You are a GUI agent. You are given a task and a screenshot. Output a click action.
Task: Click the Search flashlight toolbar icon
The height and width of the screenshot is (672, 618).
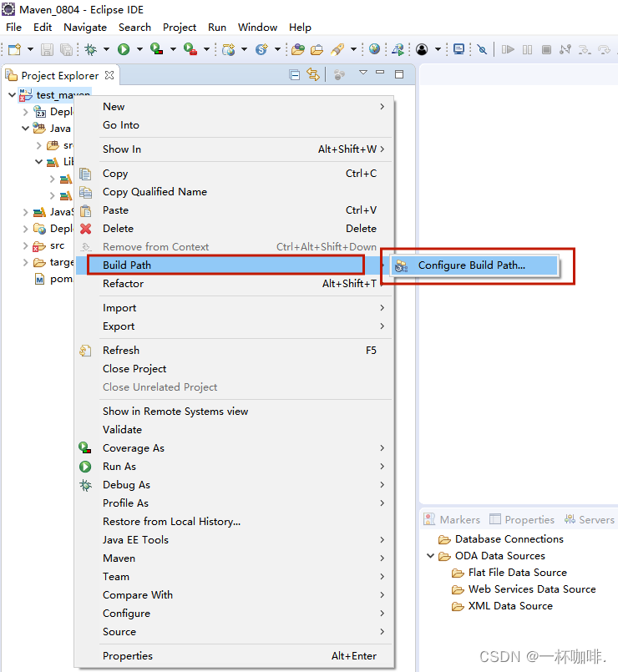tap(337, 50)
